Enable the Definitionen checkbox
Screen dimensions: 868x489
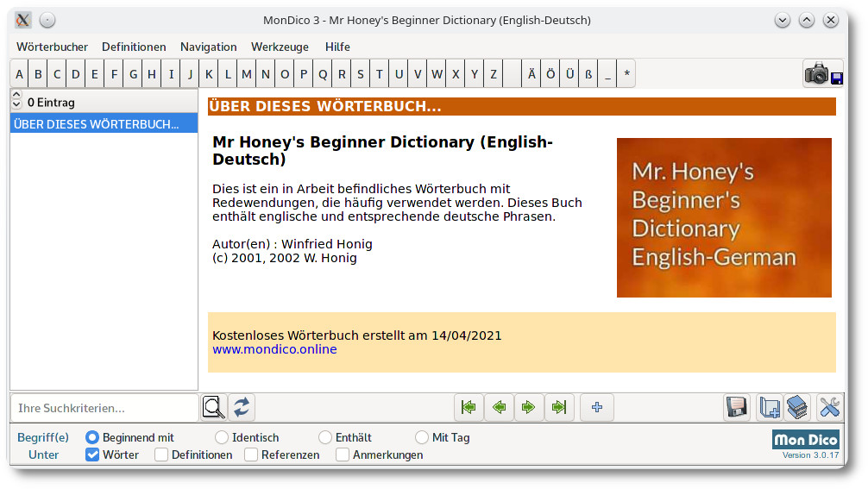click(x=161, y=455)
